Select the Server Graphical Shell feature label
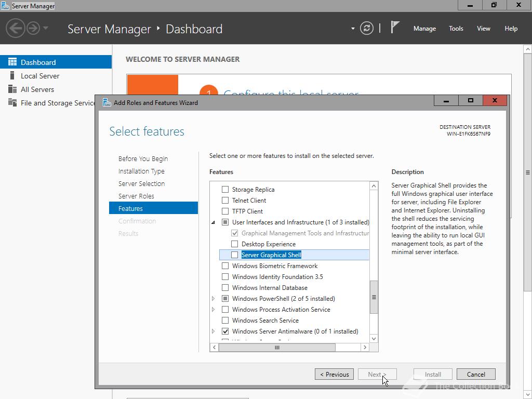532x399 pixels. 271,255
